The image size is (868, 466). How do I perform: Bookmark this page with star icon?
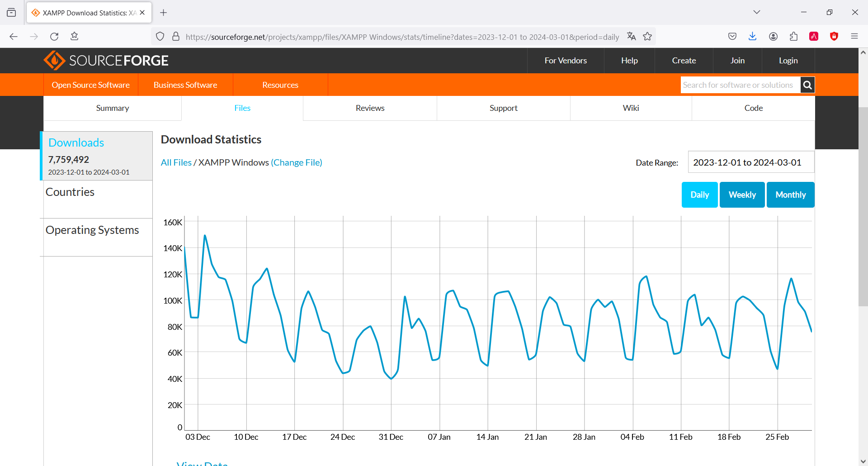[x=647, y=37]
